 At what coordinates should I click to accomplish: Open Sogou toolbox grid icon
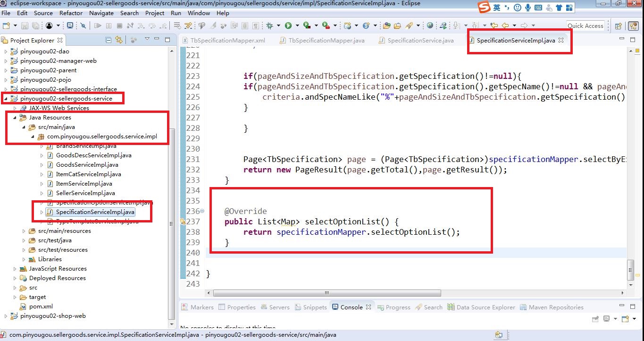(x=569, y=8)
